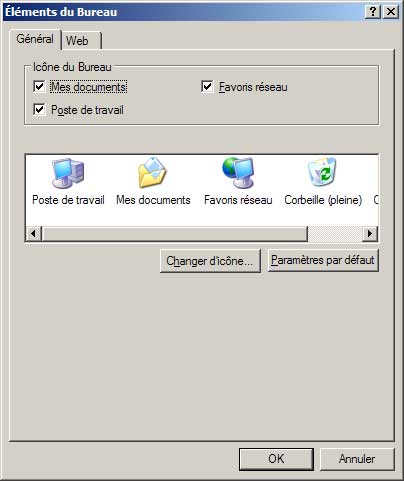
Task: Open the Changer d'icône dialog
Action: (210, 261)
